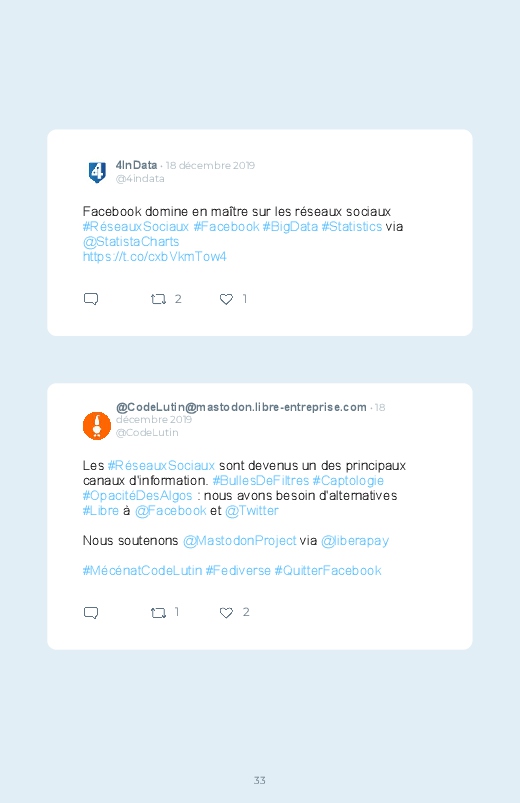Click the 4InData account name

coord(136,165)
